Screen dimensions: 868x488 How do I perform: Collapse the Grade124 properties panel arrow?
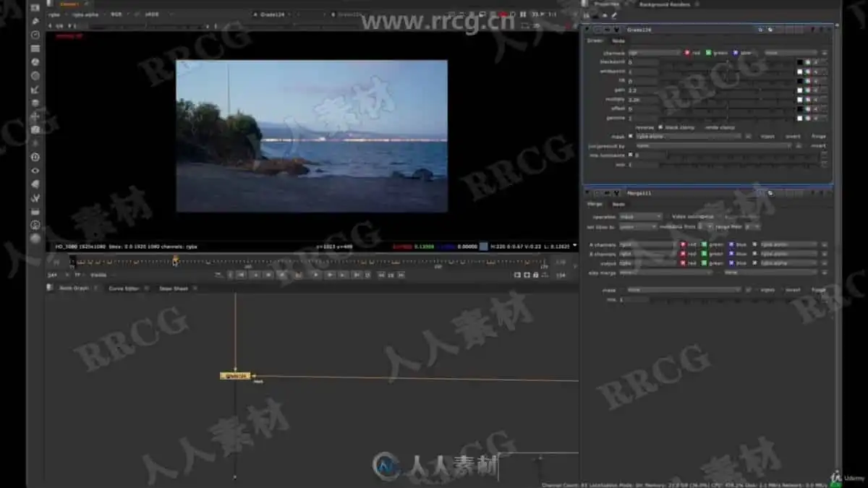[x=588, y=30]
